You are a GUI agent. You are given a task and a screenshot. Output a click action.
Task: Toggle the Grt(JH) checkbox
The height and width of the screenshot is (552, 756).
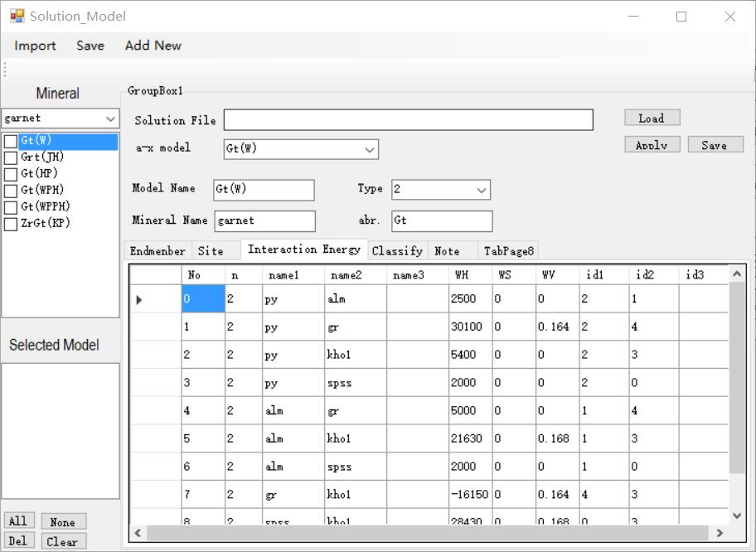click(11, 158)
